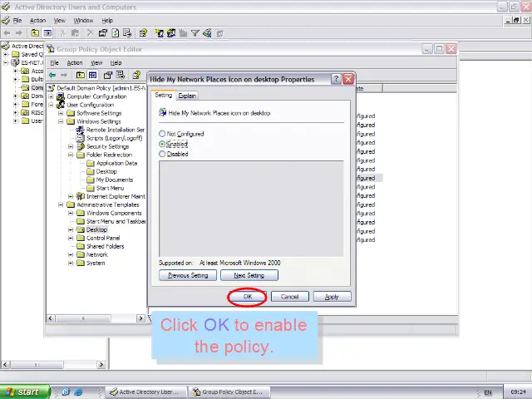
Task: Open Properties icon in Active Directory toolbar
Action: coord(103,33)
